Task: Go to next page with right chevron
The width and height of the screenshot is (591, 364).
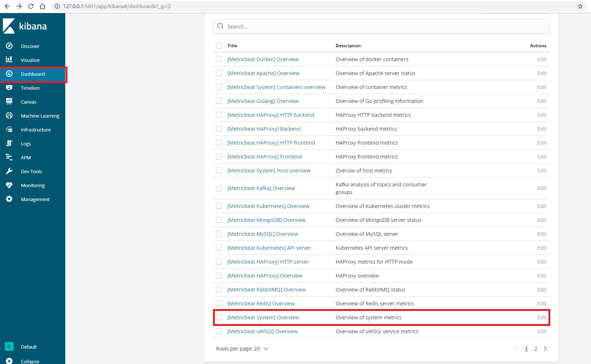Action: [545, 349]
